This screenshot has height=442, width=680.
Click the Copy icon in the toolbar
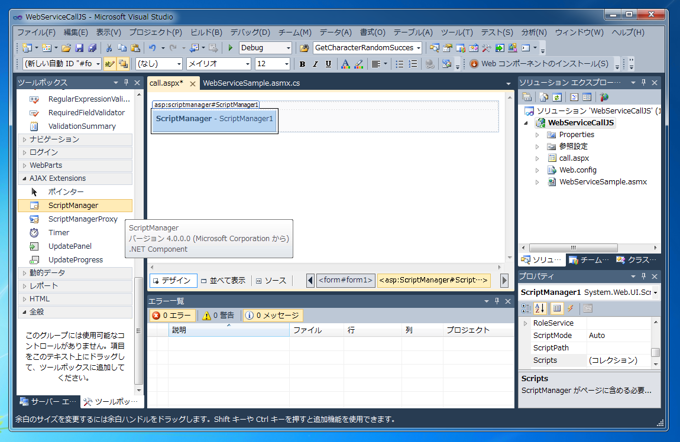[122, 48]
